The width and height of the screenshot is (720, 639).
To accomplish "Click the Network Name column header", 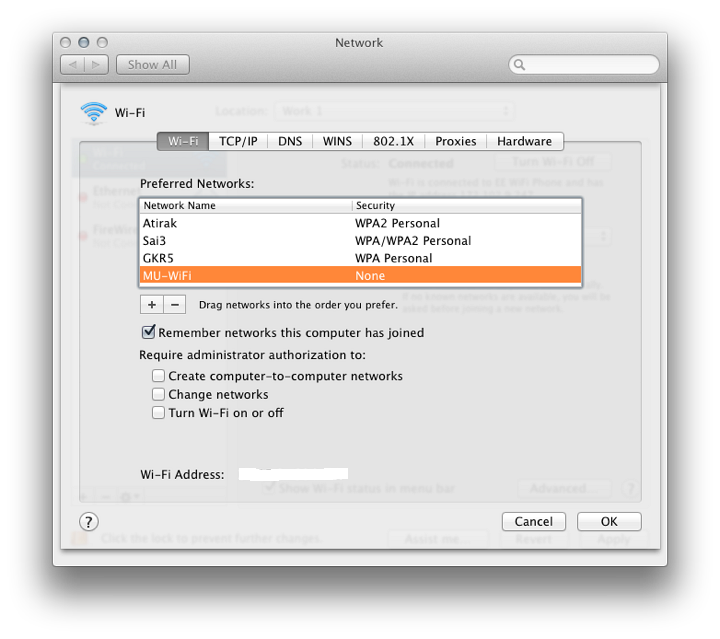I will point(246,206).
